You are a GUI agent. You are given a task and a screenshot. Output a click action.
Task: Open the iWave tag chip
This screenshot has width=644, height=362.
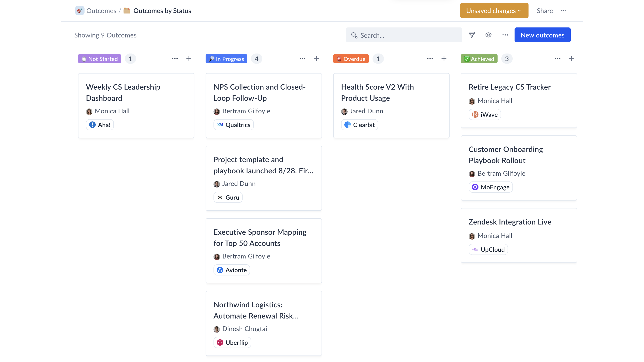[x=485, y=114]
